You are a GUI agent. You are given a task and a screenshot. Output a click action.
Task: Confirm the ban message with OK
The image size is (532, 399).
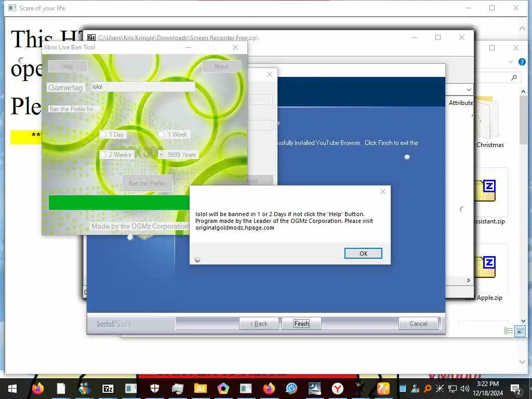363,254
